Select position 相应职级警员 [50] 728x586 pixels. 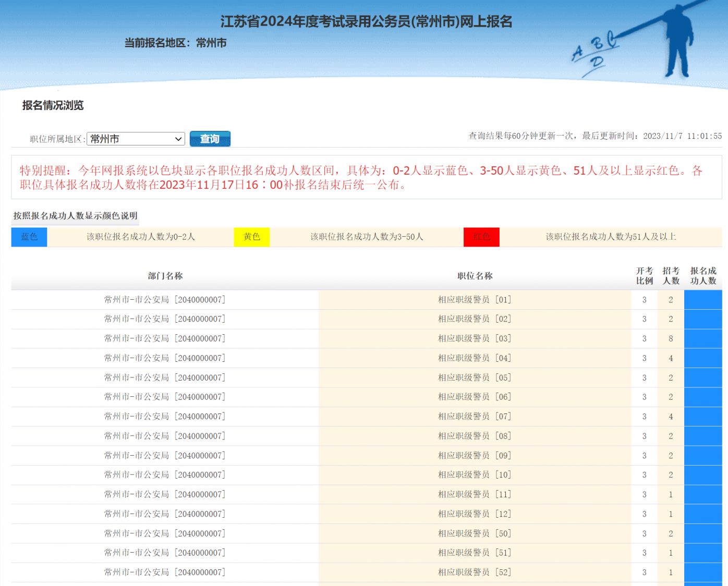click(475, 533)
